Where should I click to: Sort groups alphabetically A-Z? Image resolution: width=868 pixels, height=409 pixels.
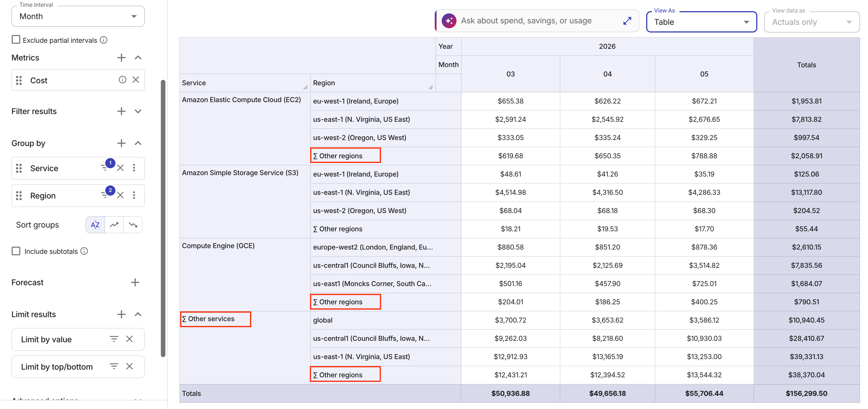tap(95, 225)
